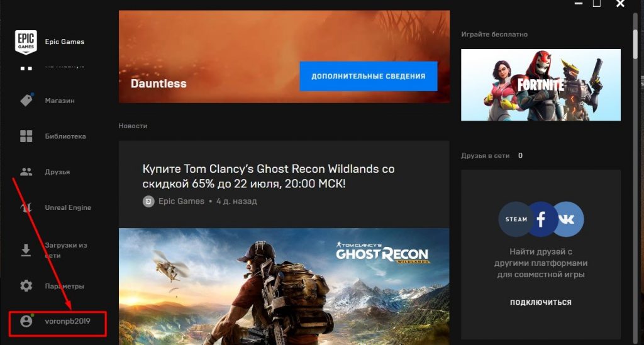Viewport: 644px width, 345px height.
Task: Open the Ghost Recon Wildlands news headline
Action: coord(269,177)
